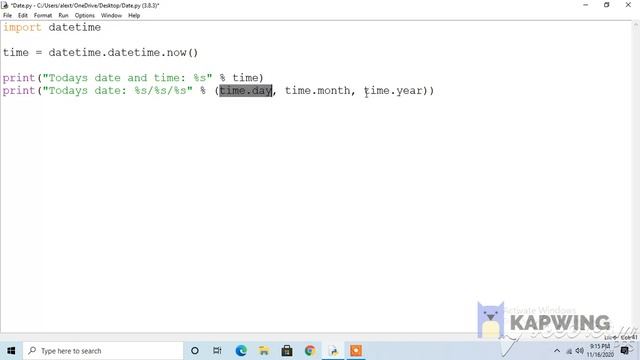Open the Window menu

pos(111,16)
